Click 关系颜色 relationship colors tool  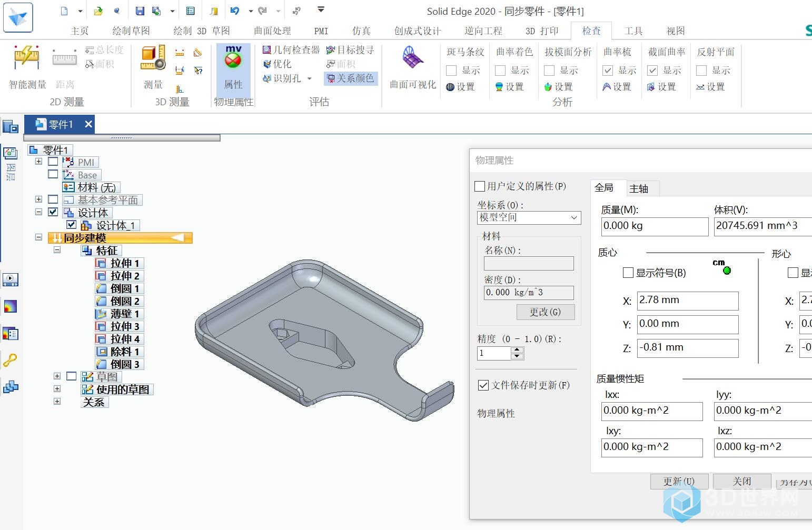coord(350,78)
